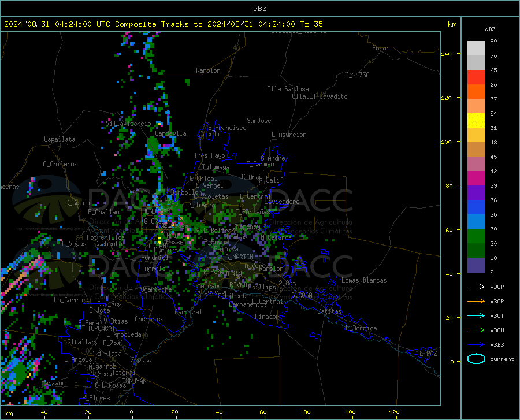Click the E_Challao place label
The width and height of the screenshot is (520, 420).
click(103, 212)
